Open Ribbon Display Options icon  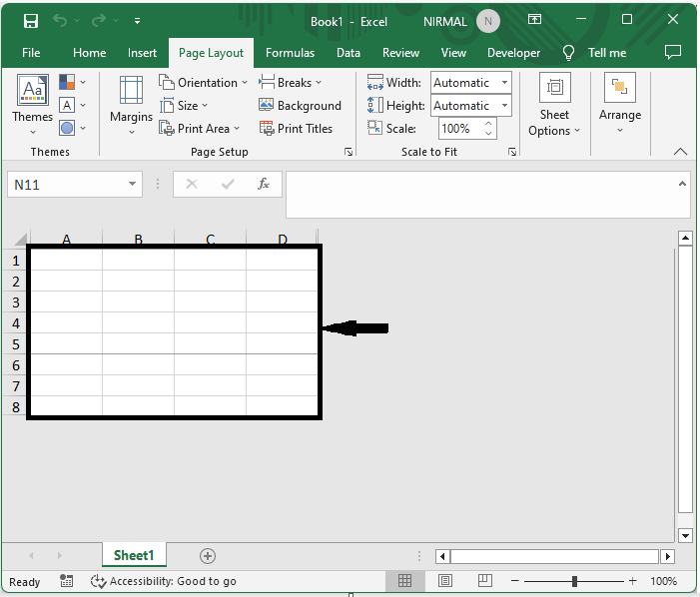pos(534,19)
